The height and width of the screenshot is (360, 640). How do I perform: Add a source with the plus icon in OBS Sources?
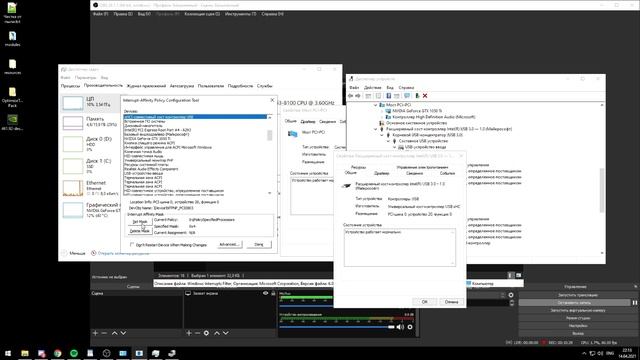click(189, 333)
